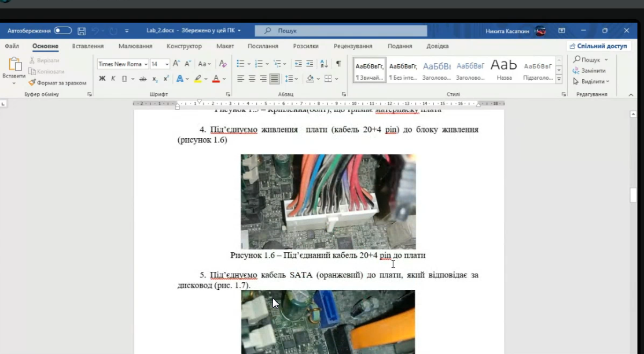Open Replace (Замінити) in the editing group

coord(589,71)
